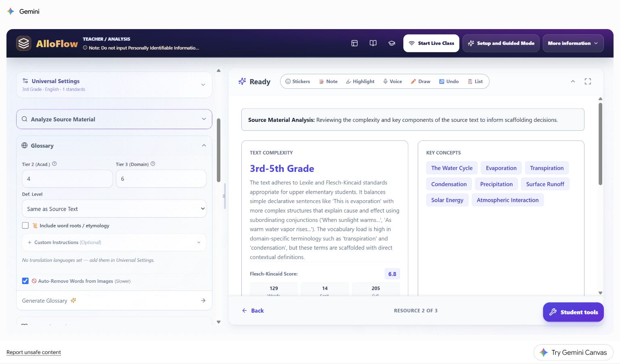This screenshot has width=620, height=364.
Task: Click the AlloFlow stacked layers logo icon
Action: click(x=24, y=43)
